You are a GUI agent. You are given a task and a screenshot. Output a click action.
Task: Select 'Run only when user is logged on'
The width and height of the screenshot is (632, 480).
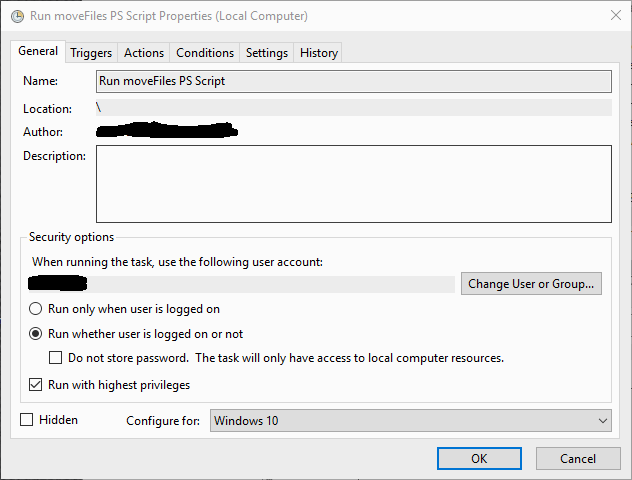pos(37,309)
